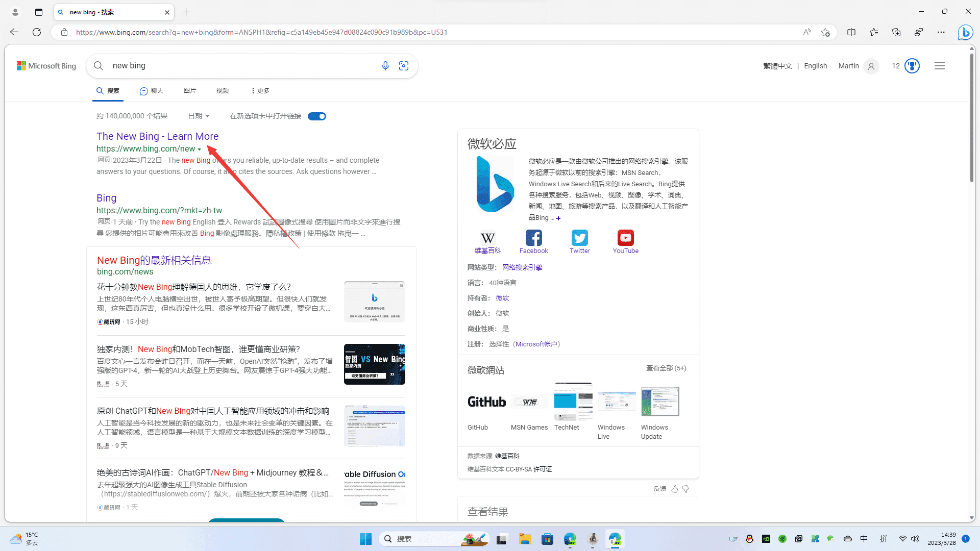Image resolution: width=980 pixels, height=551 pixels.
Task: Switch to the Chat tab
Action: [152, 91]
